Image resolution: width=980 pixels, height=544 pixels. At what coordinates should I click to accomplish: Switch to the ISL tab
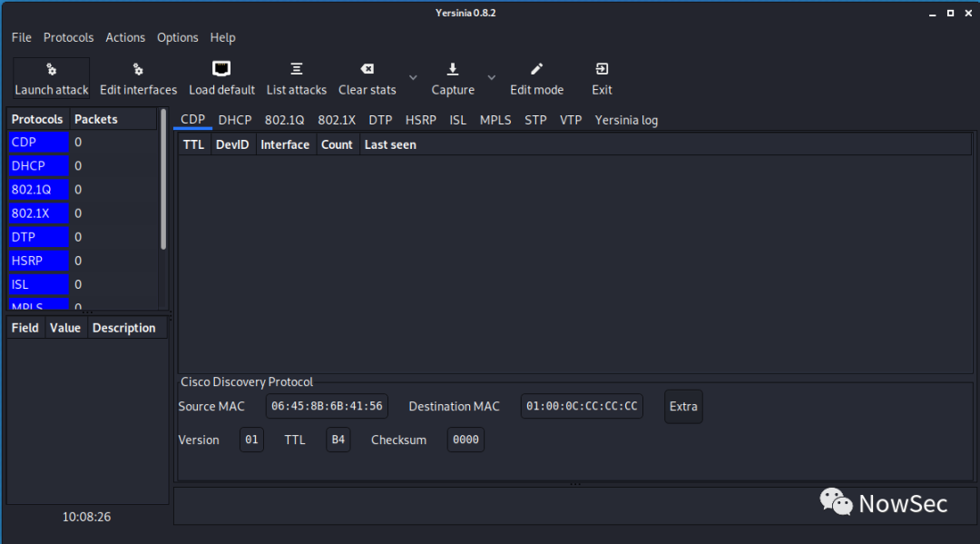point(457,120)
